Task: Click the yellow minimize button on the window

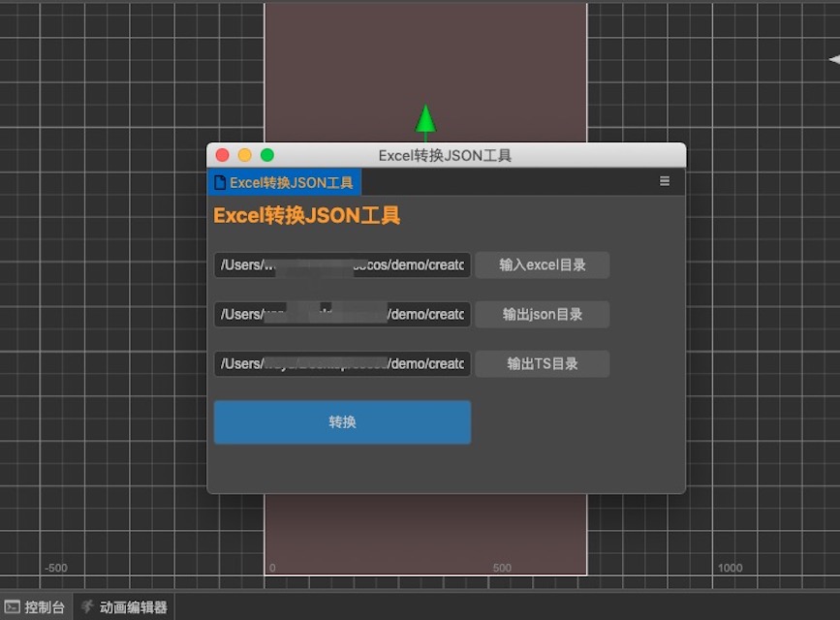Action: click(x=244, y=154)
